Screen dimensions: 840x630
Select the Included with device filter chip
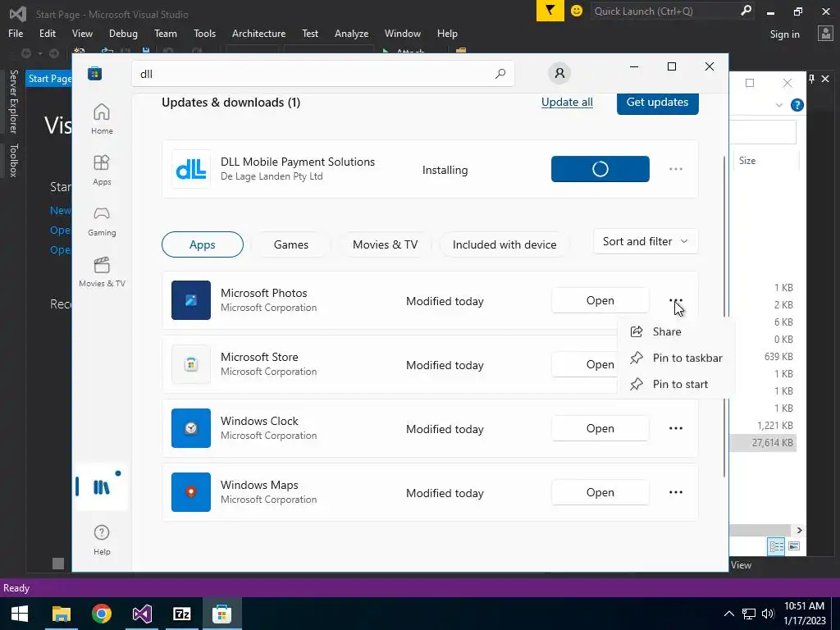(x=504, y=244)
